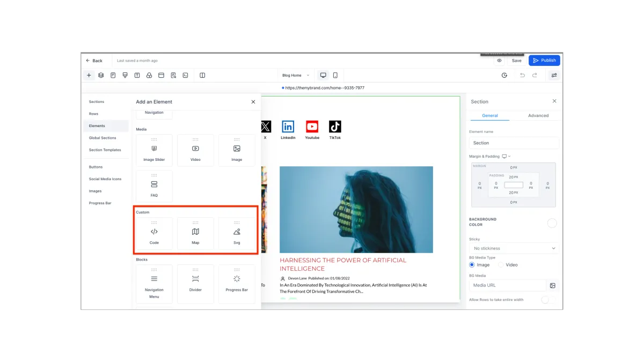This screenshot has width=644, height=362.
Task: Switch to the General tab
Action: [490, 115]
